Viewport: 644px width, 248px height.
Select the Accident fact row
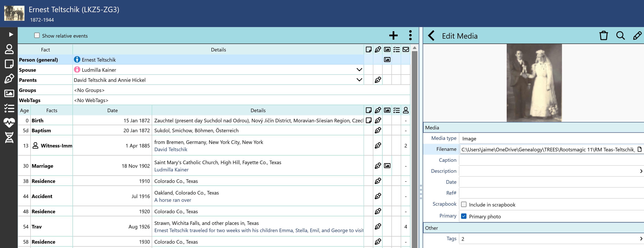pyautogui.click(x=42, y=196)
